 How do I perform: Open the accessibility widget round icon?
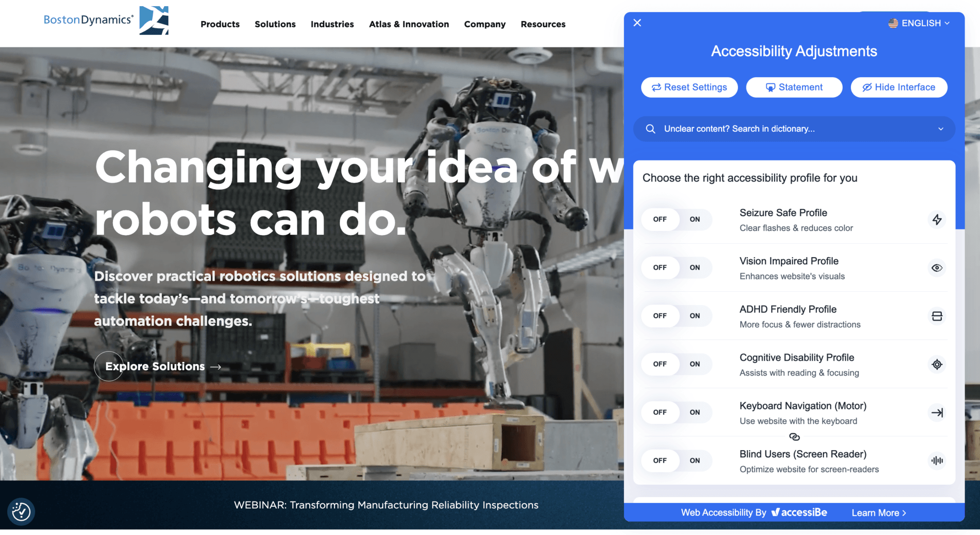[x=21, y=512]
